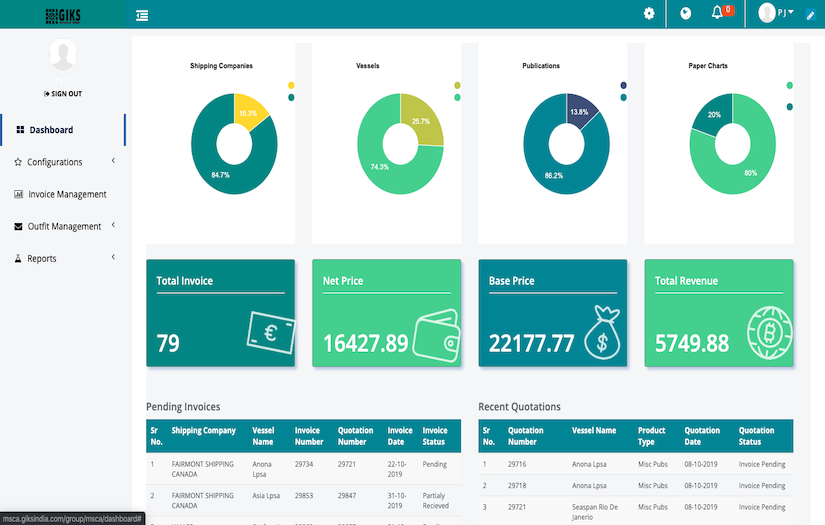This screenshot has width=825, height=525.
Task: Toggle yellow legend dot in Shipping Companies chart
Action: pos(291,86)
